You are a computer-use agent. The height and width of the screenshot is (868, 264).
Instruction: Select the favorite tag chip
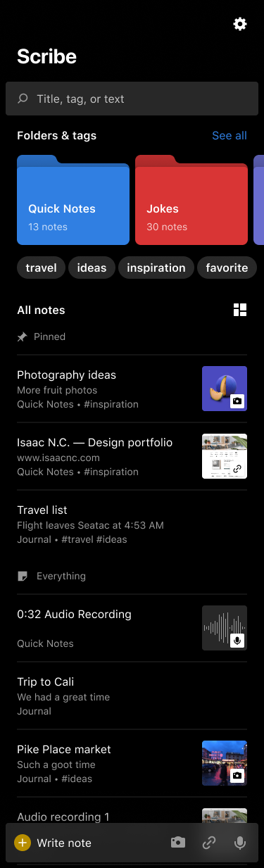tap(227, 268)
